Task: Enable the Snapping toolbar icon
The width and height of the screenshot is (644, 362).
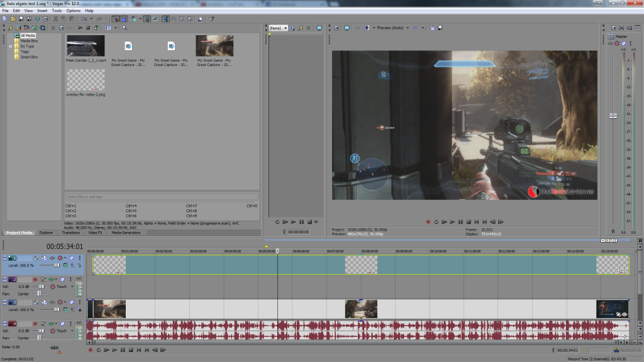Action: pos(115,18)
